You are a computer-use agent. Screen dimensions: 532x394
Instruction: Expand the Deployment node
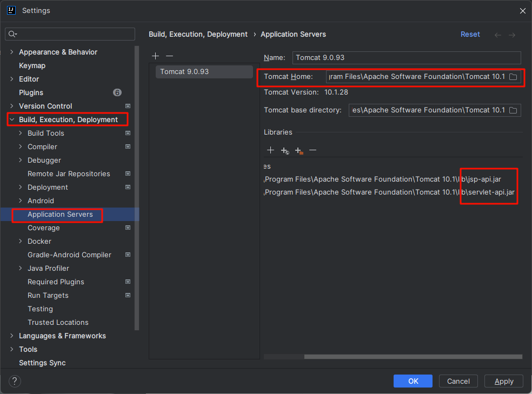(21, 187)
